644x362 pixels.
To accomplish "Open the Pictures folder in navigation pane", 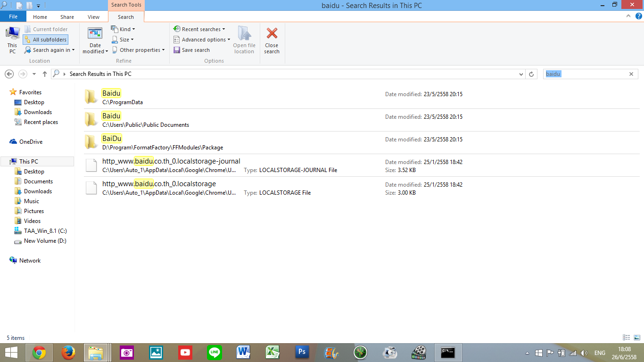I will click(x=34, y=211).
